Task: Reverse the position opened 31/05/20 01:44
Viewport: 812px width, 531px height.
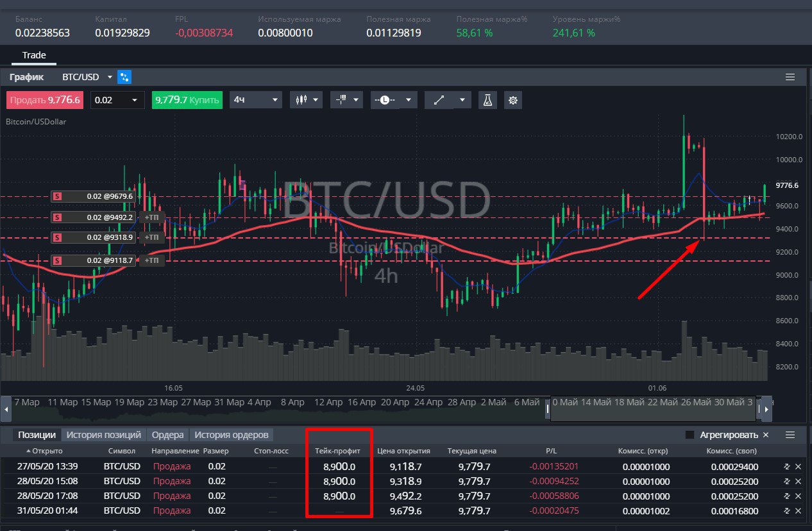Action: click(x=787, y=510)
